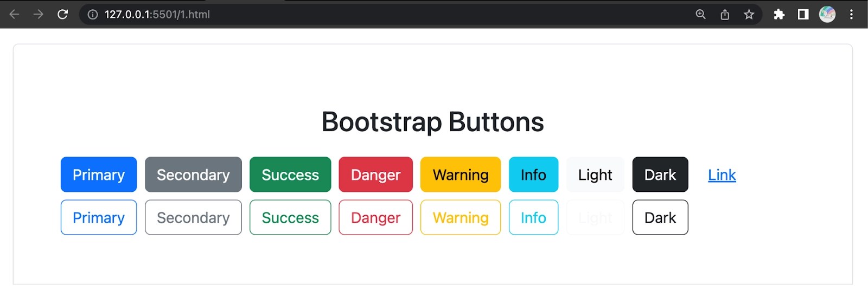
Task: Click the faint outlined Light button
Action: (x=595, y=217)
